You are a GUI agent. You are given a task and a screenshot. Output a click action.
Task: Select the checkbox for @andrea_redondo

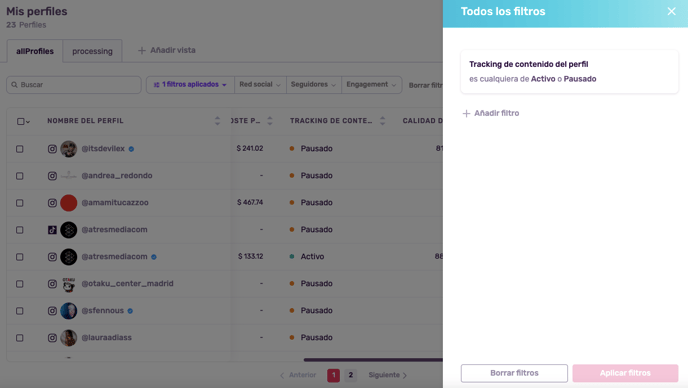[x=20, y=176]
